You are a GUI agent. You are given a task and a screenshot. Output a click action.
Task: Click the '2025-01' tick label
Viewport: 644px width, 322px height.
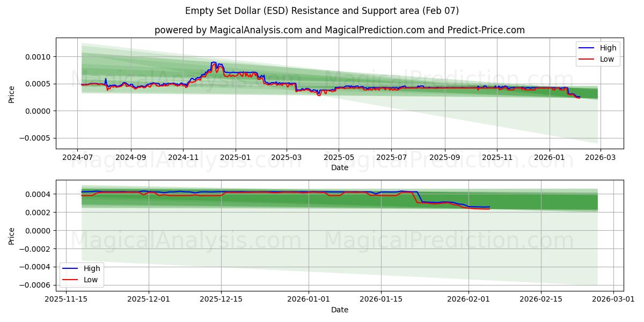pyautogui.click(x=236, y=158)
